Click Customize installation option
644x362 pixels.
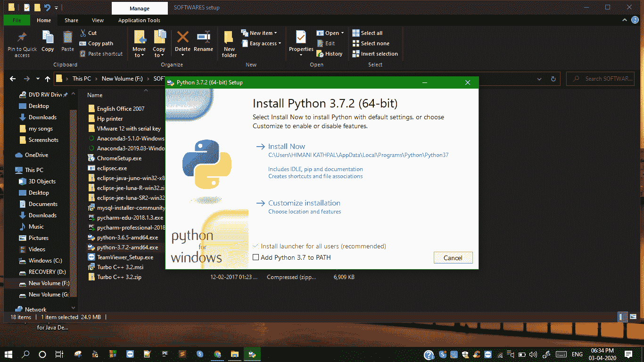[304, 203]
